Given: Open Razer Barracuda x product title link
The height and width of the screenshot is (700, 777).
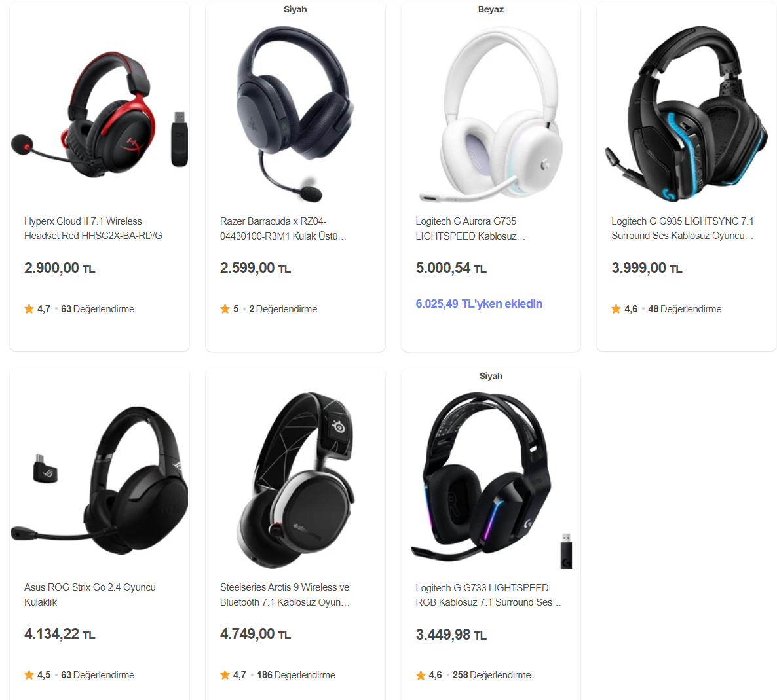Looking at the screenshot, I should 284,229.
